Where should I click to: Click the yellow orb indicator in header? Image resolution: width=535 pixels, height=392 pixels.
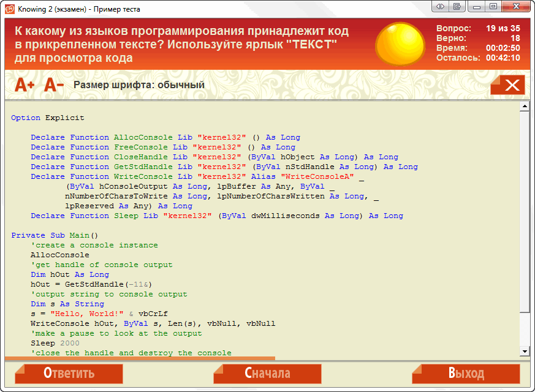[x=400, y=44]
